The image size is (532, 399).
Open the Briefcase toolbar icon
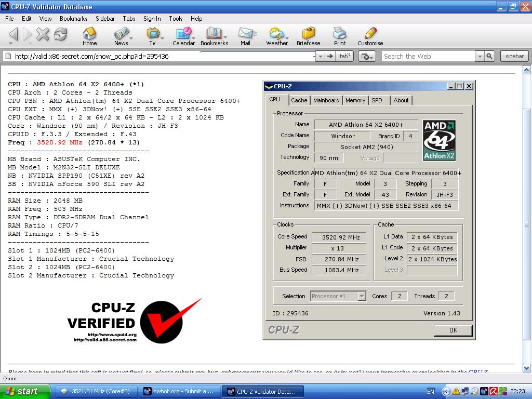309,37
